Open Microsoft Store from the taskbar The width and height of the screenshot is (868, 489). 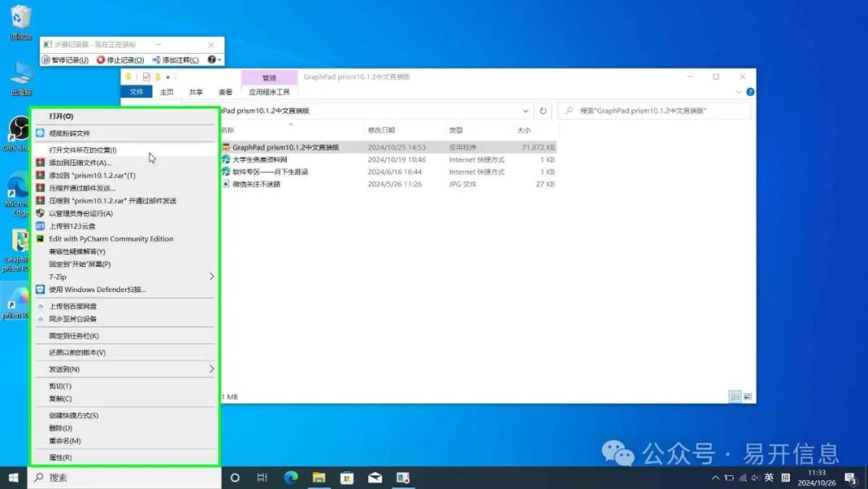coord(347,478)
